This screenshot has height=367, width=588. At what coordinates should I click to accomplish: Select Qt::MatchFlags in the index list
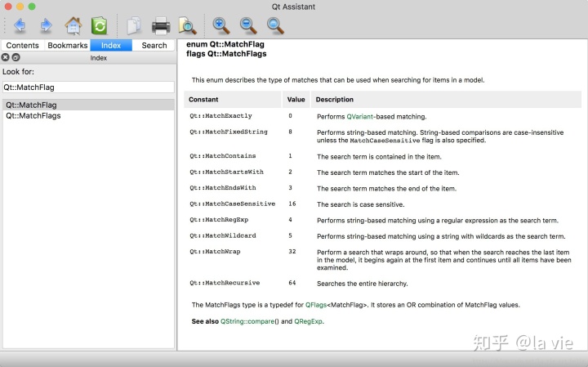(88, 115)
